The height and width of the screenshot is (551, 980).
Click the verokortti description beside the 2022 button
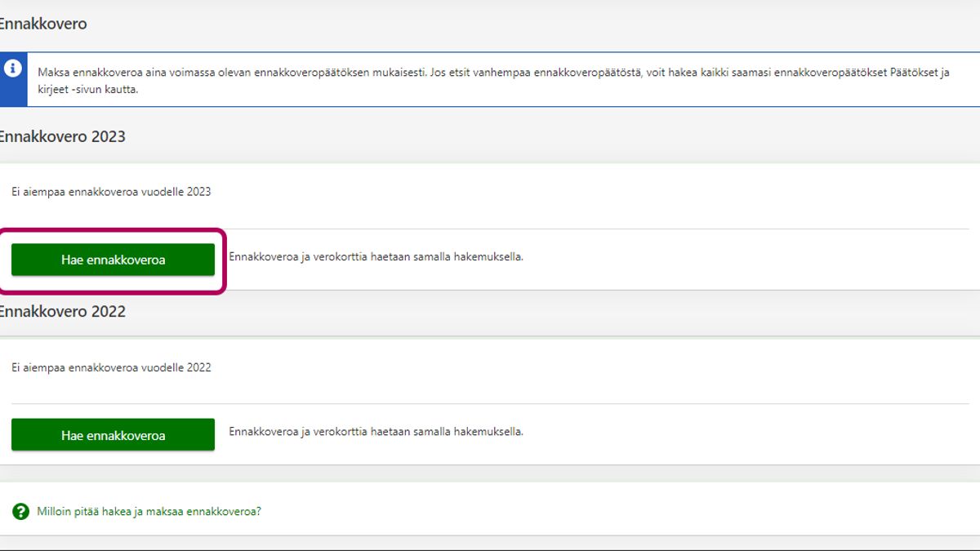tap(376, 431)
